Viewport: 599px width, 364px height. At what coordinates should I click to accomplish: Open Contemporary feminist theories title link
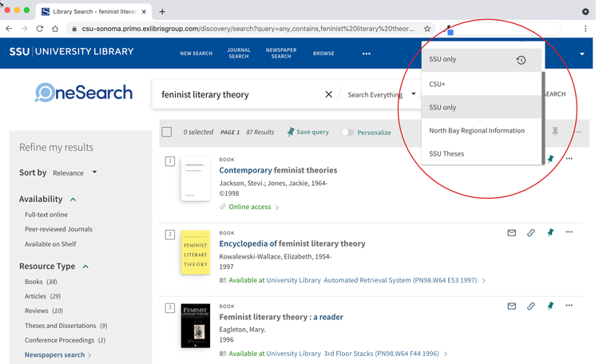pyautogui.click(x=278, y=170)
